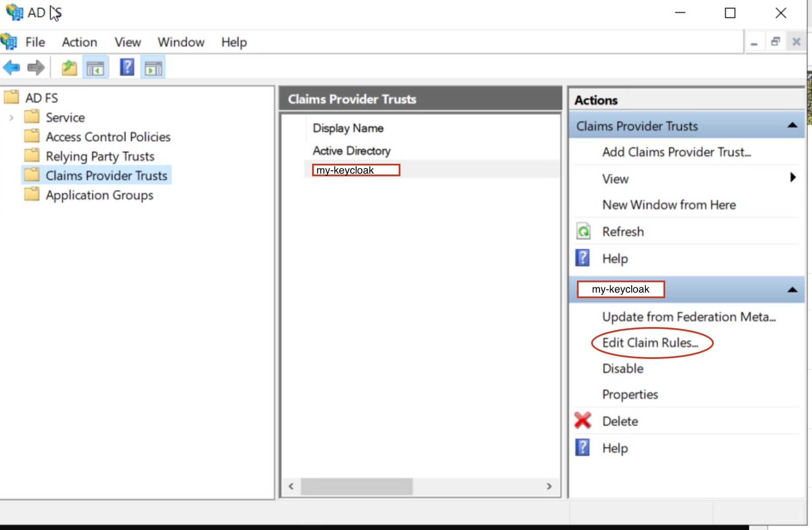The image size is (812, 530).
Task: Select the Active Directory trust row
Action: (431, 151)
